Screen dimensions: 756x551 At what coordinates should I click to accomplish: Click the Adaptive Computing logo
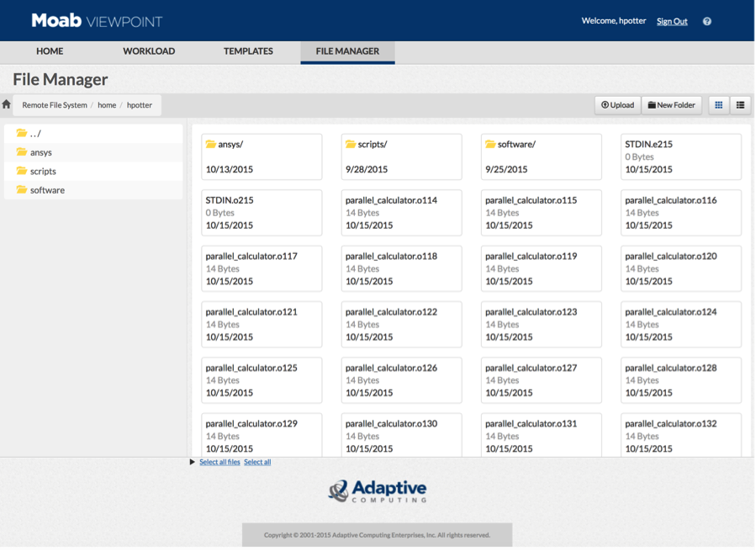click(378, 491)
